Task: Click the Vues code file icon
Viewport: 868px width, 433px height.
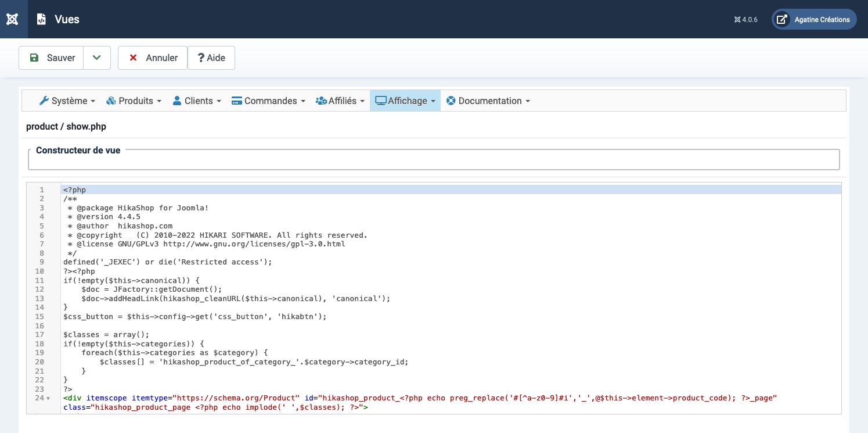Action: click(x=41, y=19)
